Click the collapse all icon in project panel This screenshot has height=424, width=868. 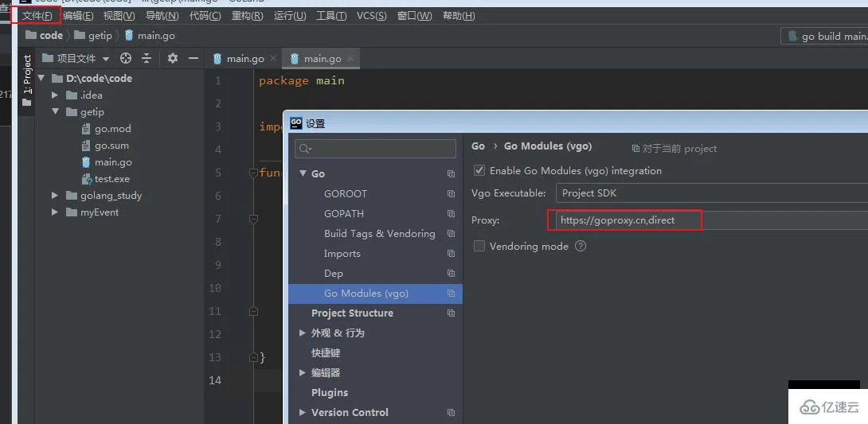pos(147,58)
